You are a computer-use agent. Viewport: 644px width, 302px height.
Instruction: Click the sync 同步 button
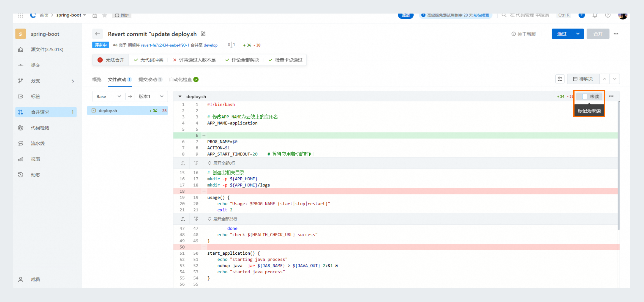pyautogui.click(x=122, y=15)
